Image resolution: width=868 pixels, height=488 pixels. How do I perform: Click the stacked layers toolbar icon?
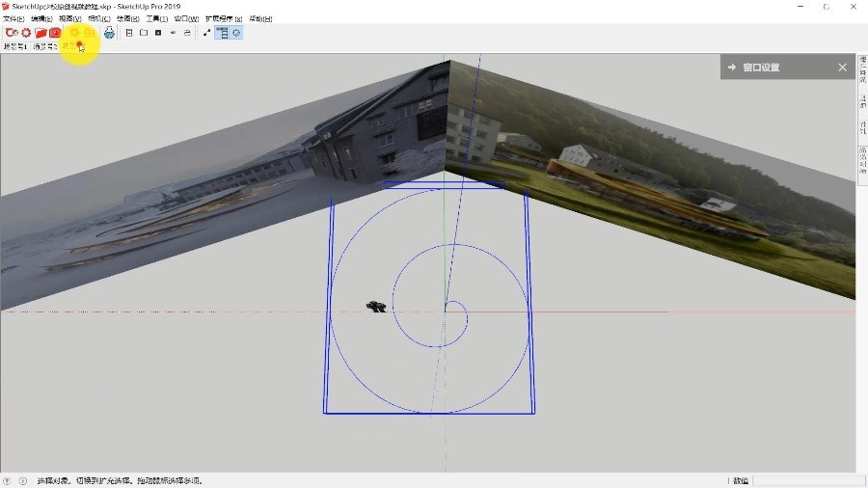tap(187, 33)
